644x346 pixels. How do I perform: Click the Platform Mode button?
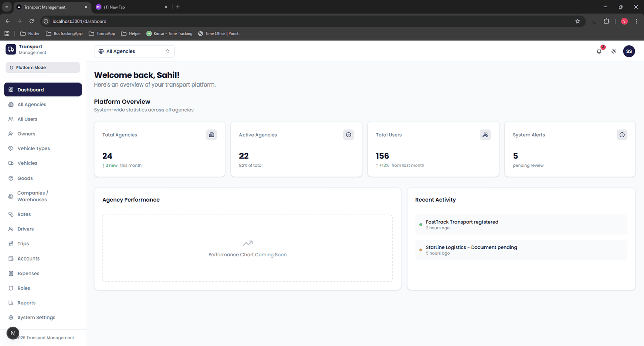(x=43, y=67)
